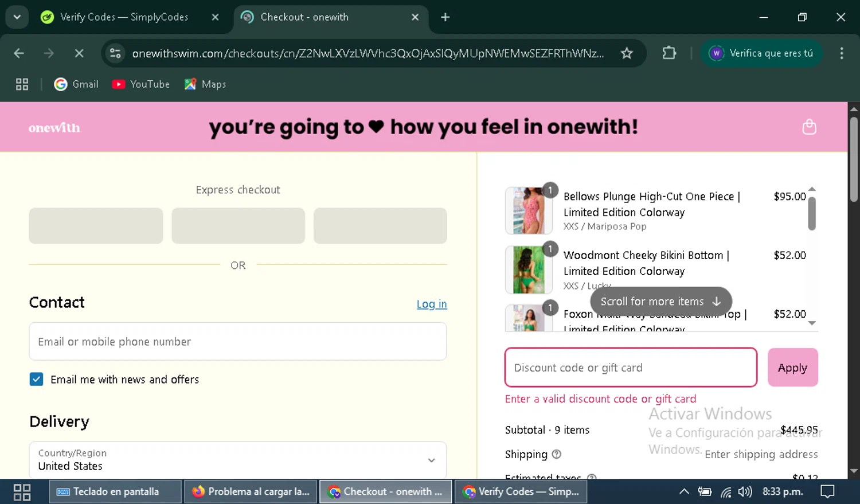Open a new browser tab
Screen dimensions: 860x504
click(x=445, y=17)
